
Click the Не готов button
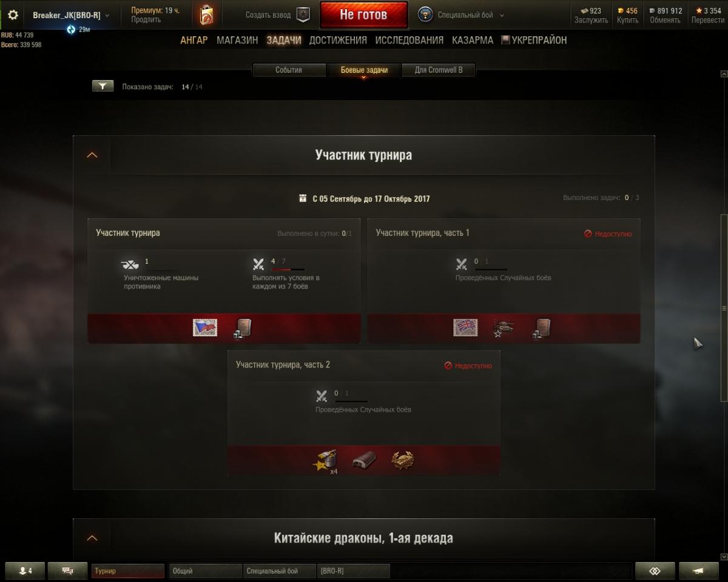363,15
